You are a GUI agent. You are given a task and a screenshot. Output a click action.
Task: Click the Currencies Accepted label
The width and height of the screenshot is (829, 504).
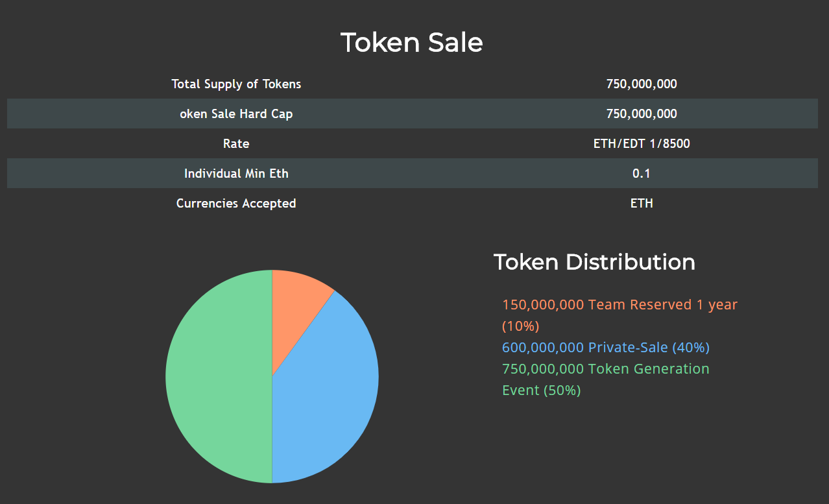(x=236, y=204)
